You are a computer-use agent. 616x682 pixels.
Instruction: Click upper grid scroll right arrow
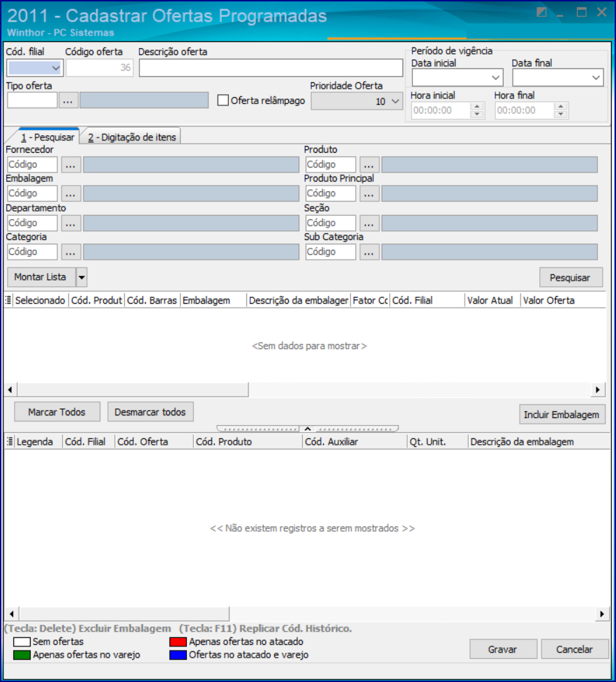pos(598,390)
